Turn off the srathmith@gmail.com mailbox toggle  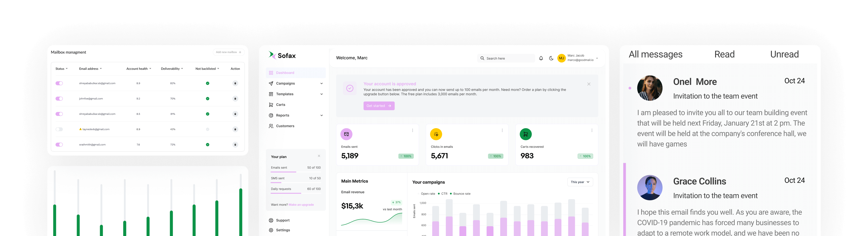[x=59, y=145]
